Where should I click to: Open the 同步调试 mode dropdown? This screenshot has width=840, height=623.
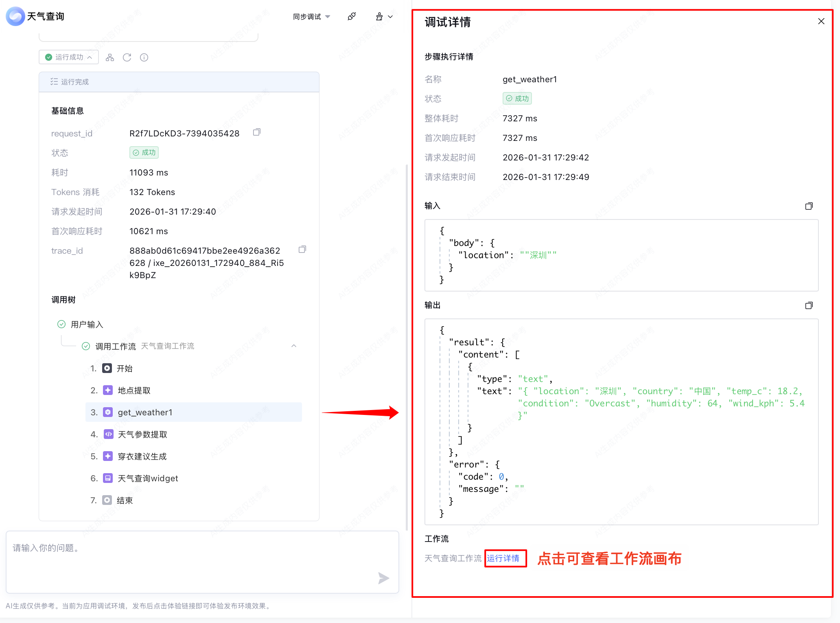pos(311,17)
